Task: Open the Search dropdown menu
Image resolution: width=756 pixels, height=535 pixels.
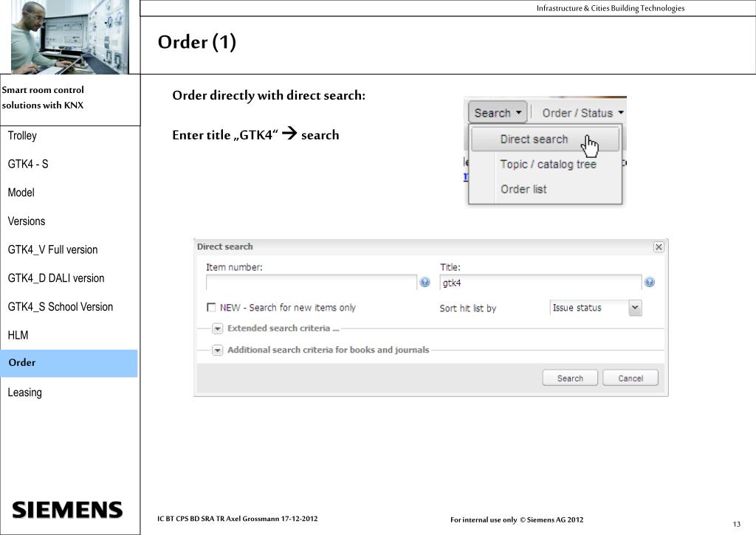Action: pyautogui.click(x=497, y=113)
